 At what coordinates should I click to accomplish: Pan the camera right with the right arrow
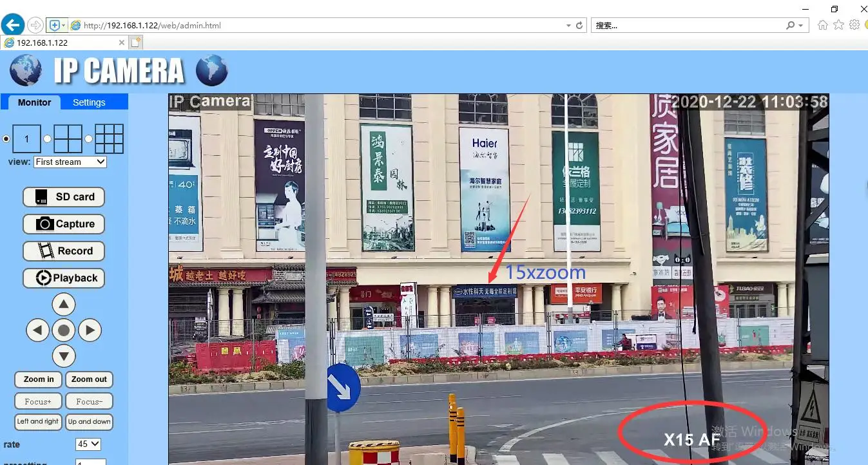click(90, 331)
